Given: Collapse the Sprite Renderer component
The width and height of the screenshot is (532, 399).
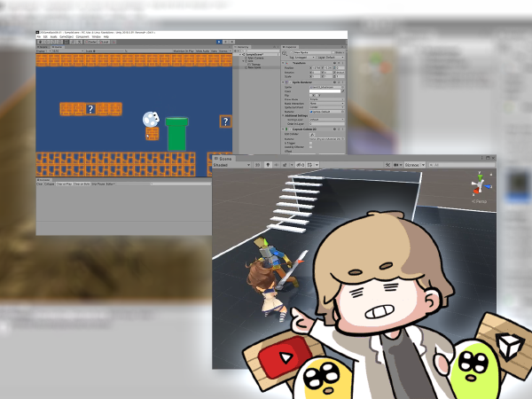Looking at the screenshot, I should click(x=284, y=82).
